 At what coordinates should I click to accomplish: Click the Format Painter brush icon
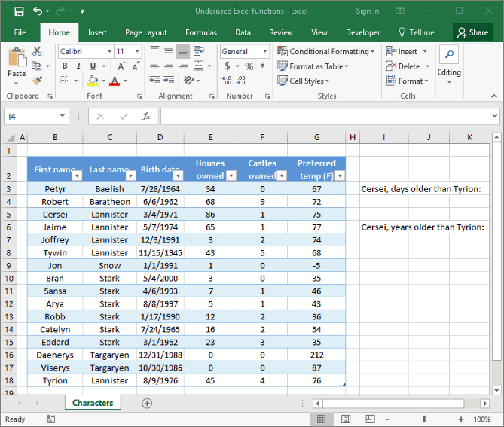[x=37, y=81]
